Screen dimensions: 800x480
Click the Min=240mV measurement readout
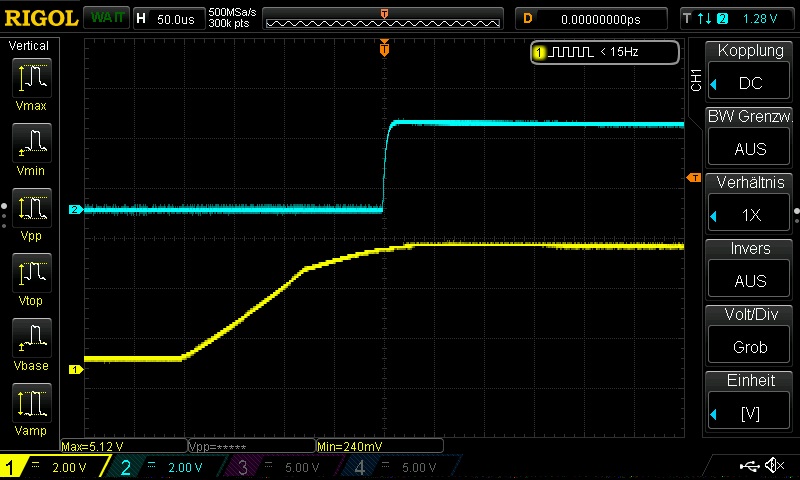pos(380,446)
